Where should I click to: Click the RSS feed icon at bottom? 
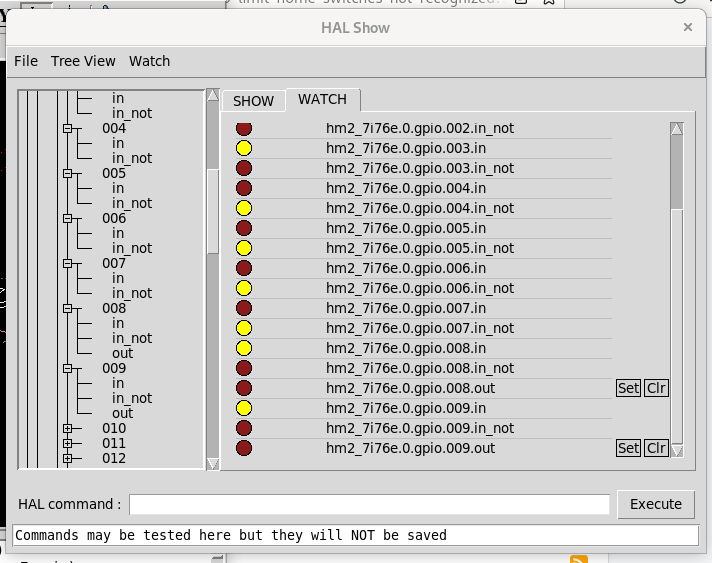pos(578,560)
